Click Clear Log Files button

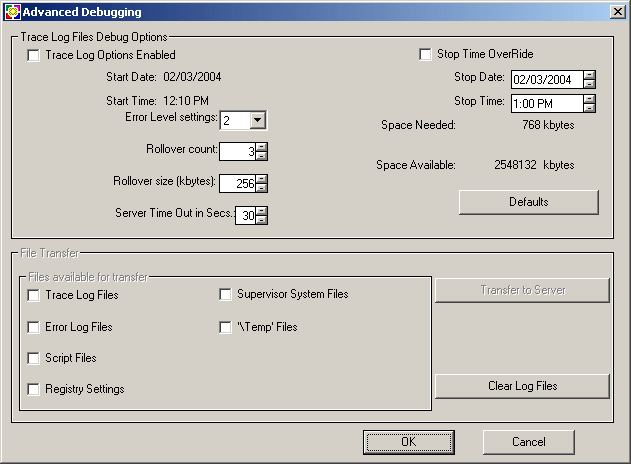[x=522, y=386]
